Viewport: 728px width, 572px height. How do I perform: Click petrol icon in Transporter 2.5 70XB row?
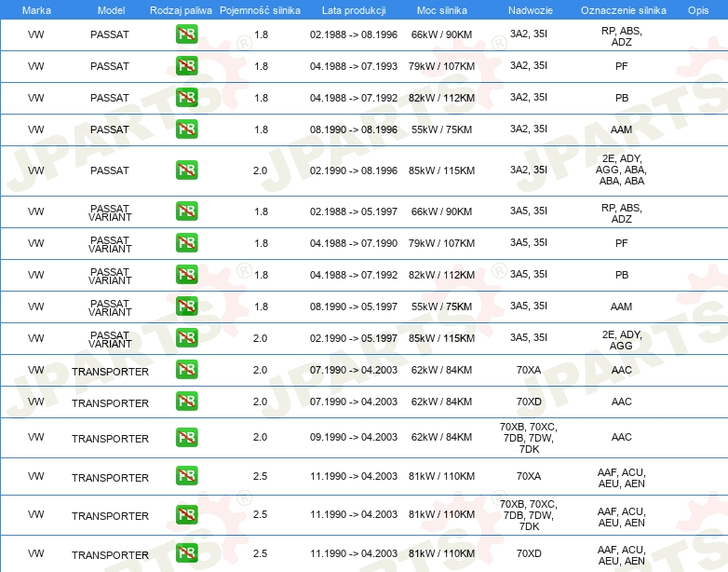click(x=186, y=514)
